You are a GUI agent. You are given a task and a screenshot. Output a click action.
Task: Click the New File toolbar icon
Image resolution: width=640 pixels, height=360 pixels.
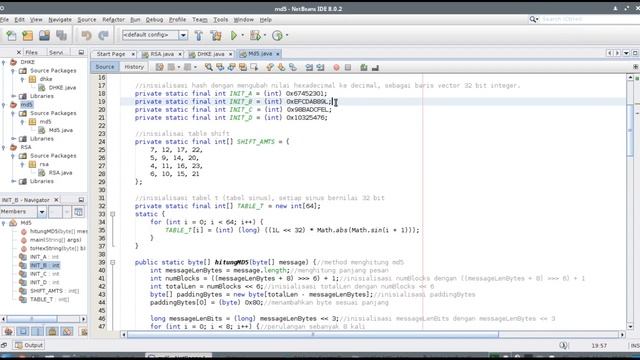click(11, 36)
